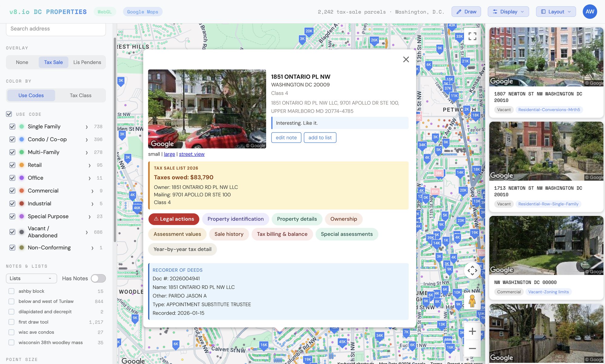Open the Display dropdown
The height and width of the screenshot is (364, 605).
point(508,11)
